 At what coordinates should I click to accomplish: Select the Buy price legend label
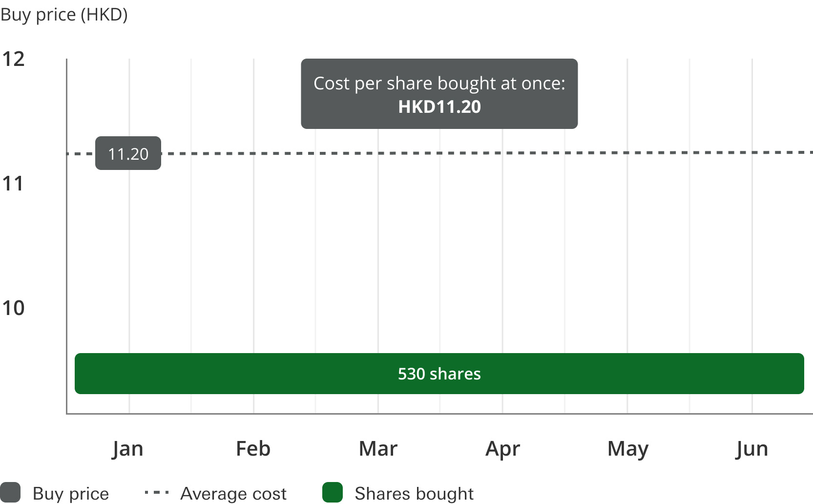71,493
